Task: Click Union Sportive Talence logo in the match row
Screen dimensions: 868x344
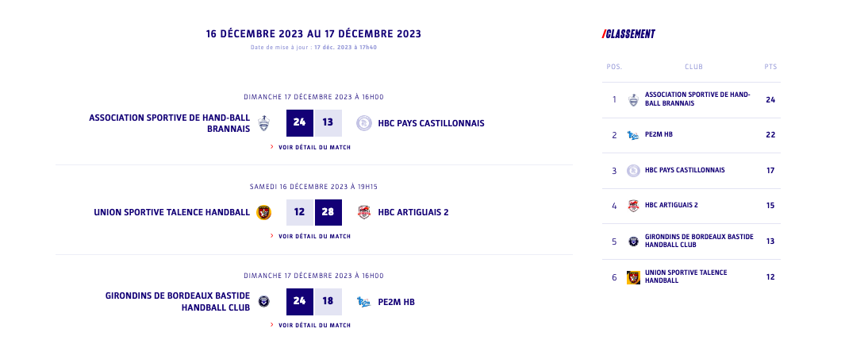Action: pyautogui.click(x=264, y=212)
